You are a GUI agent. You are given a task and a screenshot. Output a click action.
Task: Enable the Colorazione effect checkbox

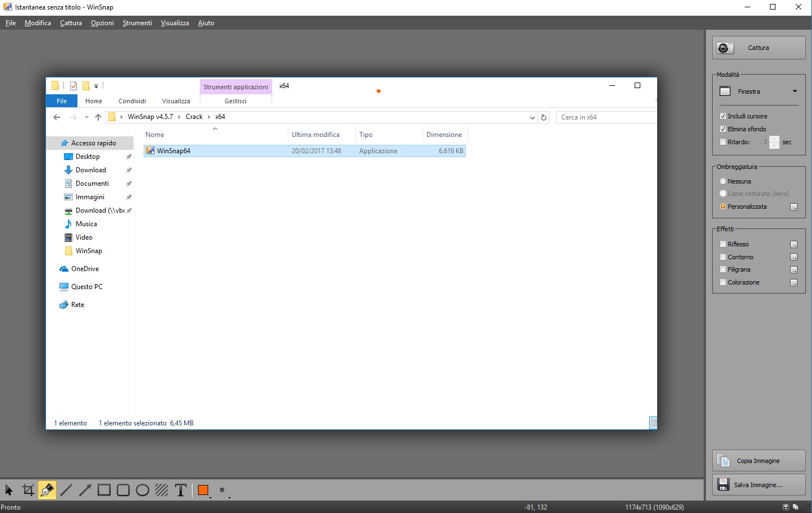(723, 282)
